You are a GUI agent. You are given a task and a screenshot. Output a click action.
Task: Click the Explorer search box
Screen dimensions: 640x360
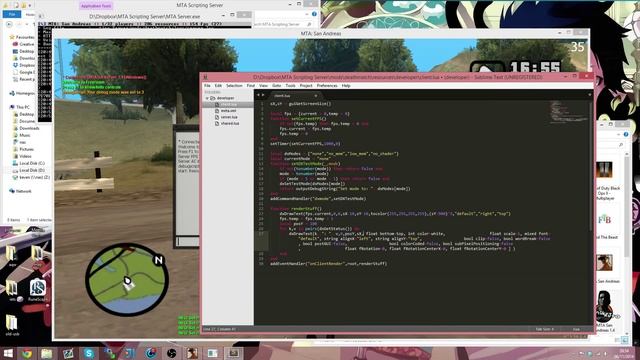(282, 24)
